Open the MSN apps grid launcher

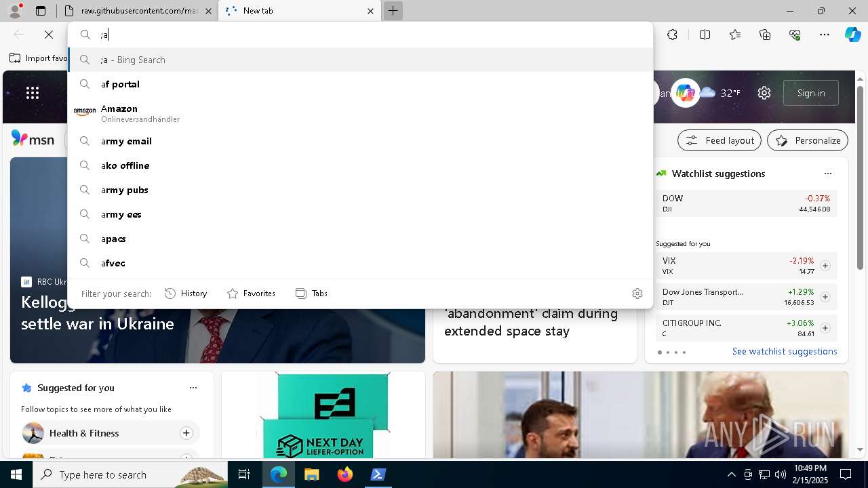tap(33, 93)
